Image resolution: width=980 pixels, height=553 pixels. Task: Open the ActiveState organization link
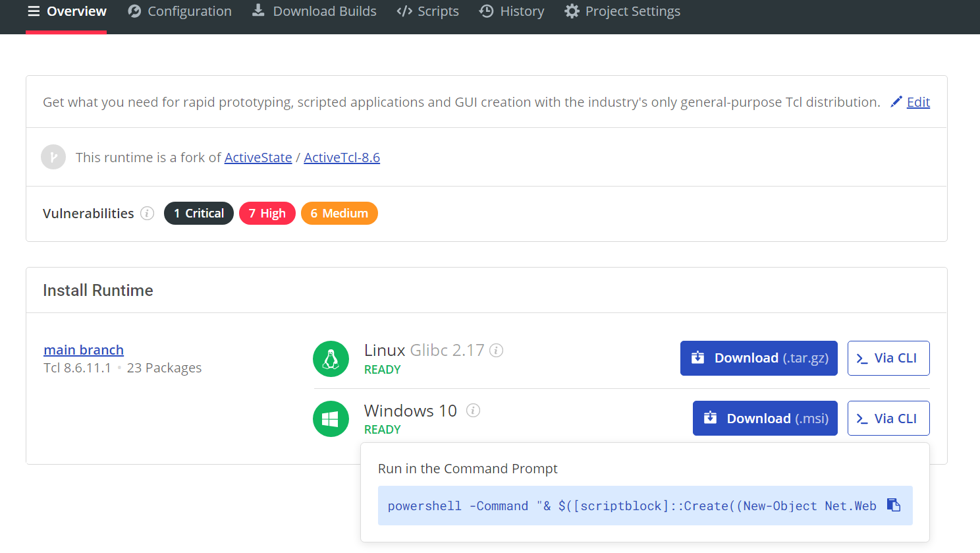coord(258,158)
